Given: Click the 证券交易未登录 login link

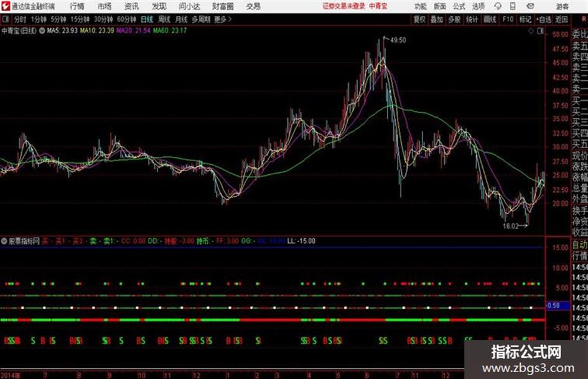Looking at the screenshot, I should [x=344, y=6].
